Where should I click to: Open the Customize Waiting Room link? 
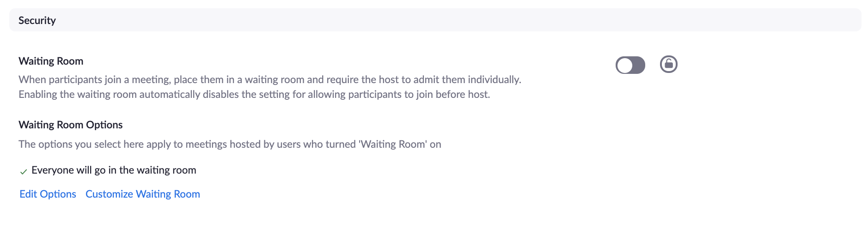pyautogui.click(x=142, y=194)
